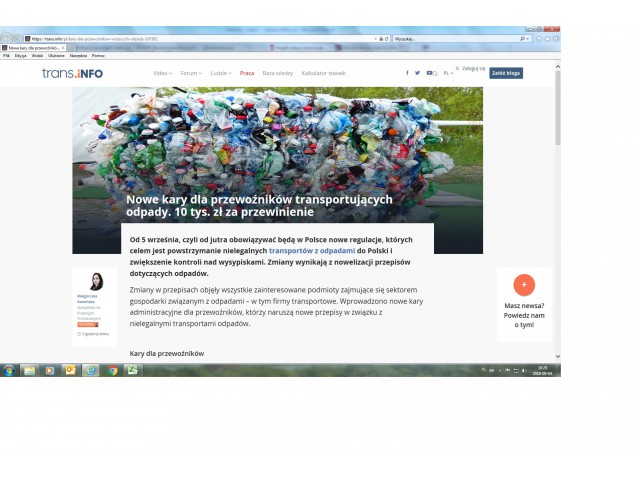Click the browser address bar URL
The height and width of the screenshot is (480, 640).
[x=150, y=38]
